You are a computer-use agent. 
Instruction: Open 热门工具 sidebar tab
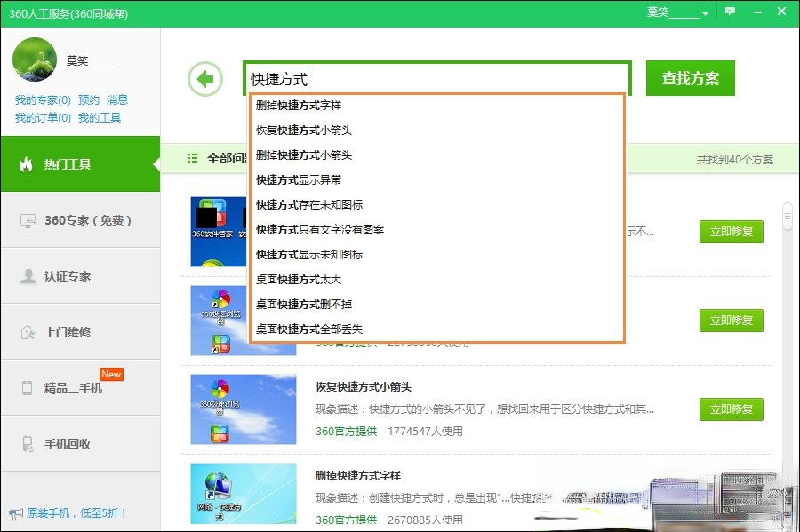click(81, 164)
